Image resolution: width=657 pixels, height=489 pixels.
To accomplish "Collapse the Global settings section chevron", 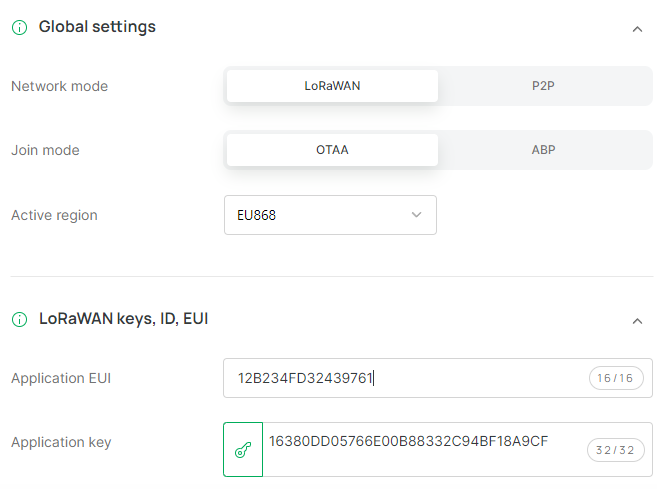I will click(x=637, y=29).
